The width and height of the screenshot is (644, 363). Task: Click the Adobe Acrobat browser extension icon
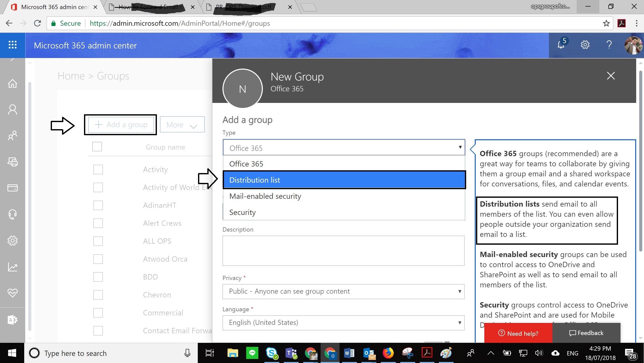(622, 23)
